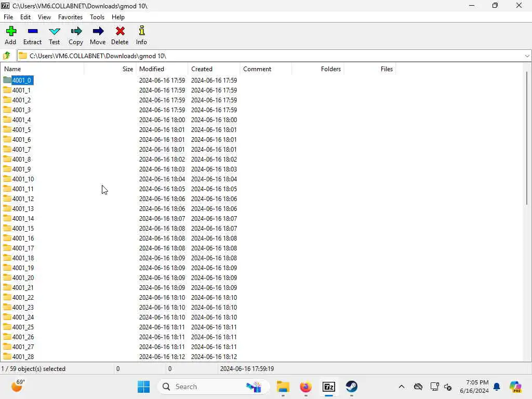Click the taskbar Search box
The width and height of the screenshot is (532, 399).
point(214,387)
